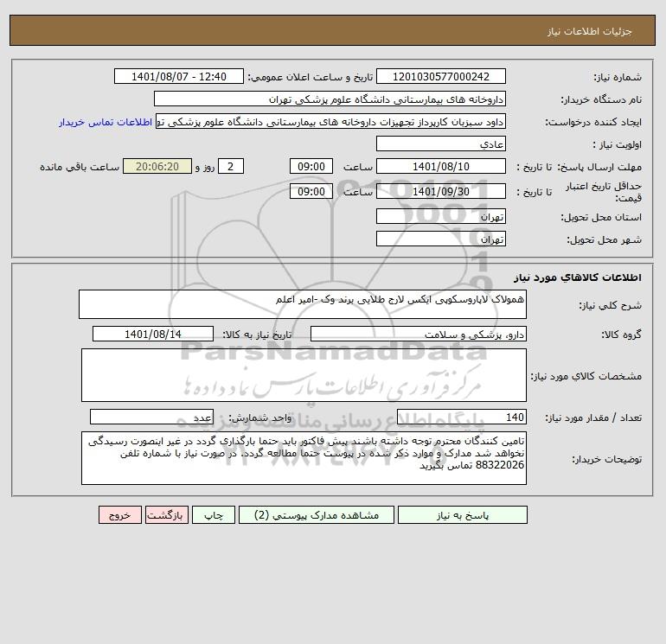
Task: Click general description field 'همولاک لاپاروسکوپی'
Action: pyautogui.click(x=303, y=304)
